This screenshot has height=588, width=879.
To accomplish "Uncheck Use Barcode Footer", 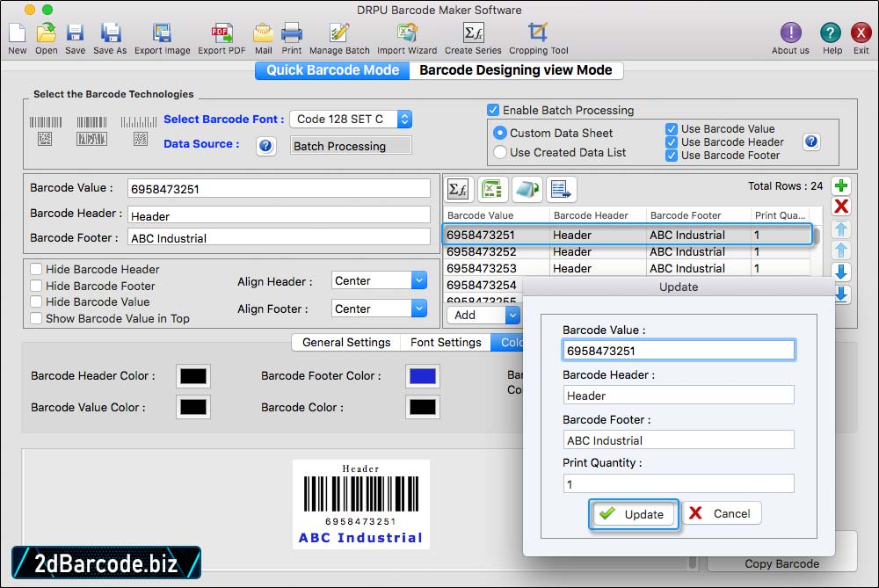I will [x=672, y=156].
